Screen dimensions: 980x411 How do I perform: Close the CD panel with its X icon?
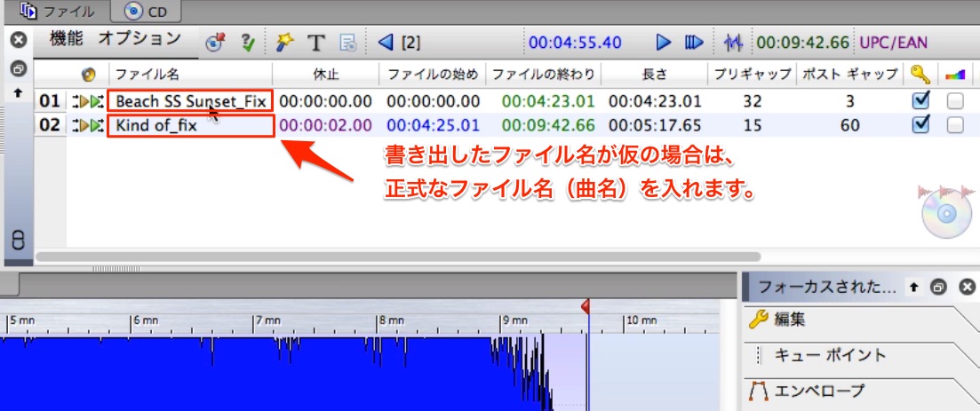tap(18, 40)
